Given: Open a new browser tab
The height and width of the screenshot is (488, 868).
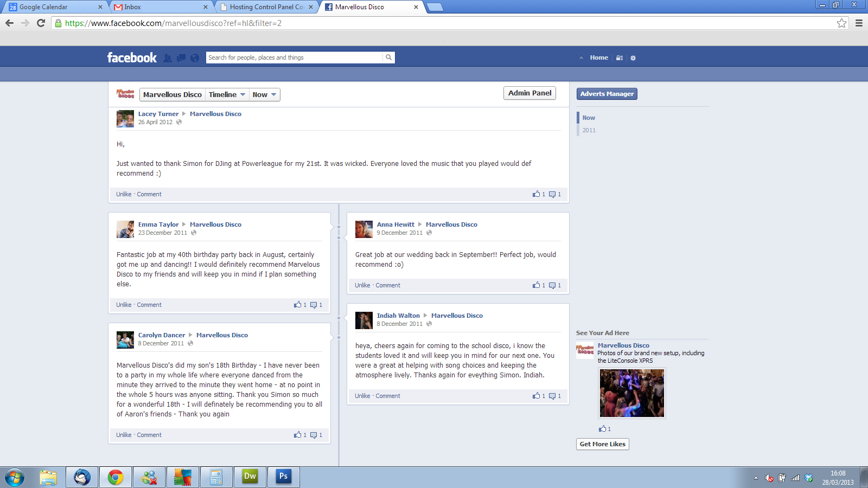Looking at the screenshot, I should pyautogui.click(x=435, y=7).
